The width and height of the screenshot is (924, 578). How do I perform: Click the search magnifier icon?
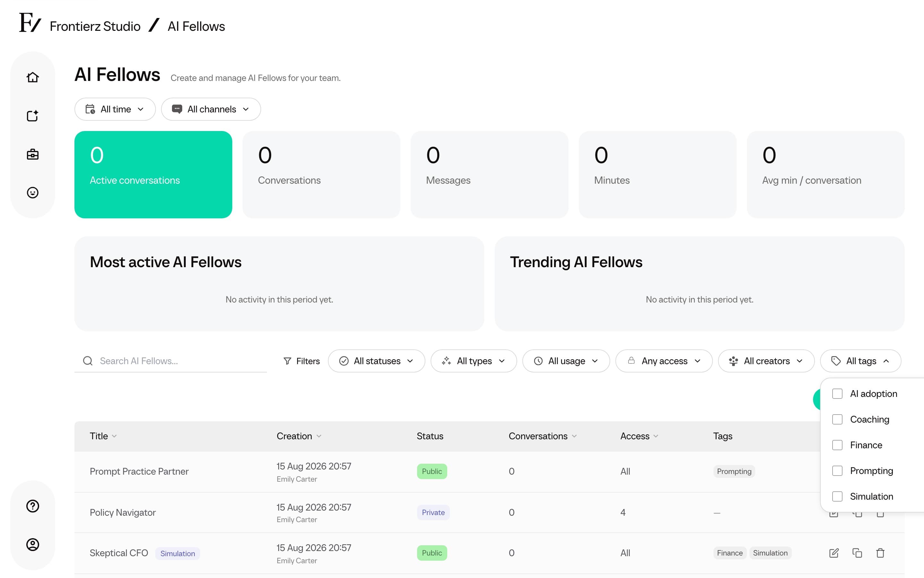[x=88, y=361]
